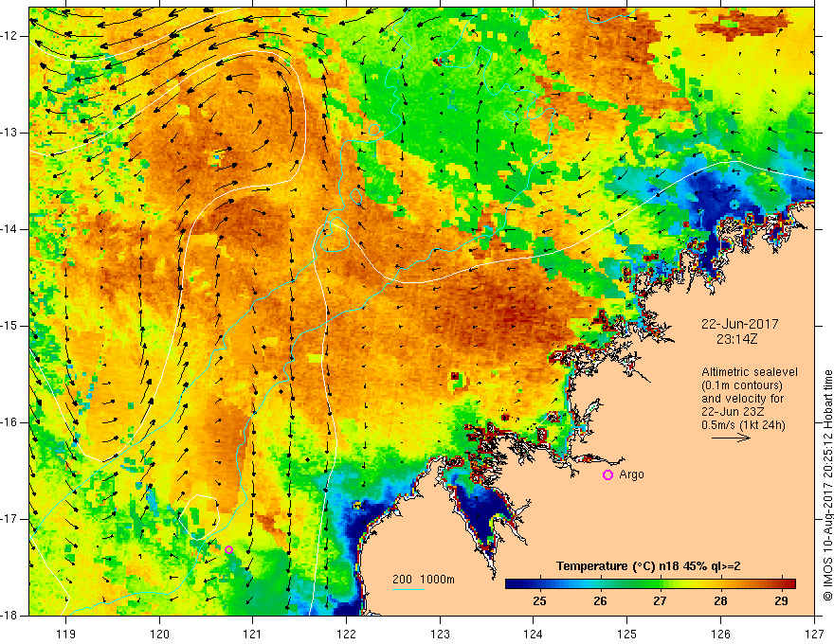Click the color bar tick label 28

coord(720,601)
